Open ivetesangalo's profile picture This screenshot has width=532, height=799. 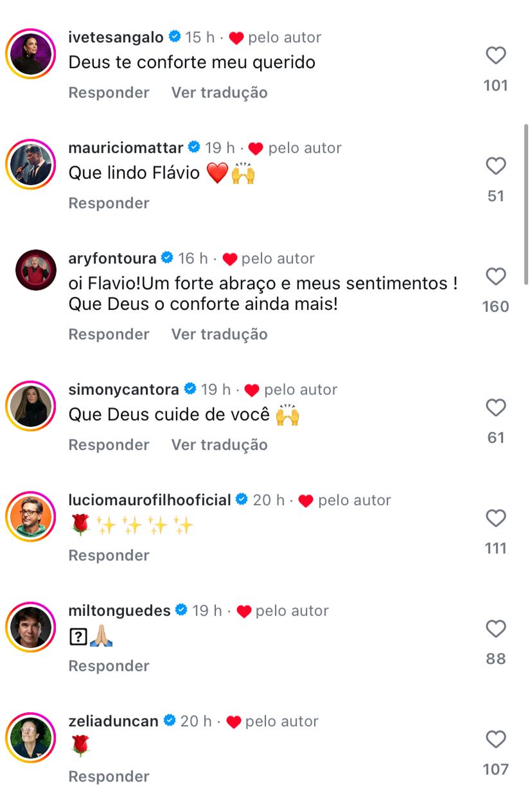[31, 54]
